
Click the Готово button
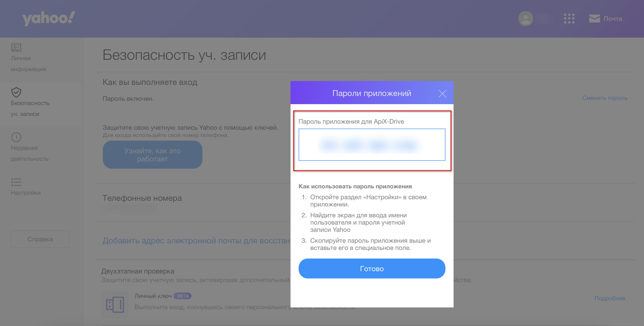pyautogui.click(x=372, y=268)
